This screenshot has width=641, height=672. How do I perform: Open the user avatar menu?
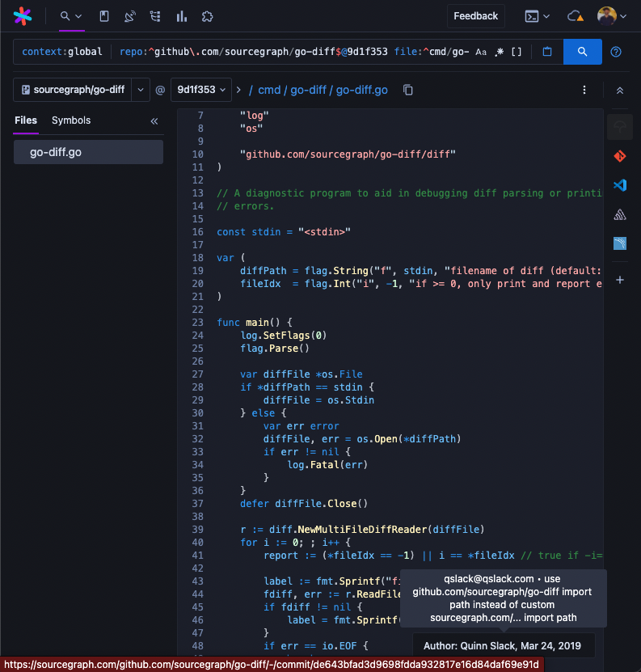pos(612,16)
